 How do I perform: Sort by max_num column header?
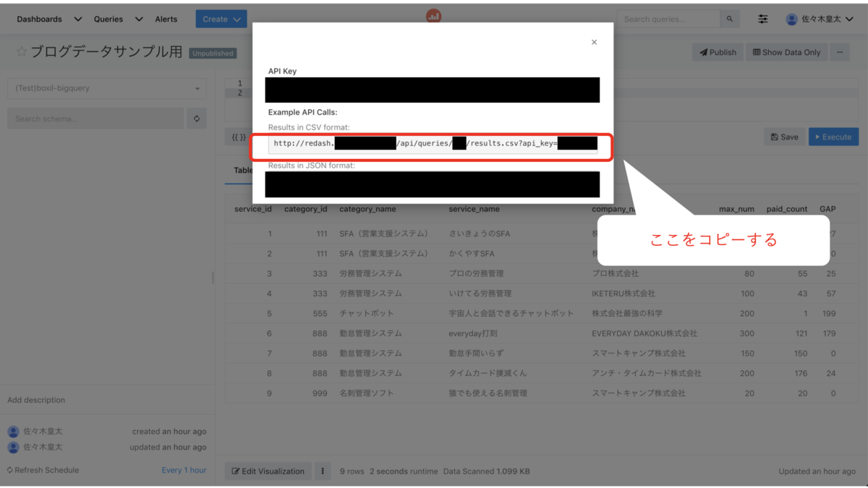tap(736, 209)
